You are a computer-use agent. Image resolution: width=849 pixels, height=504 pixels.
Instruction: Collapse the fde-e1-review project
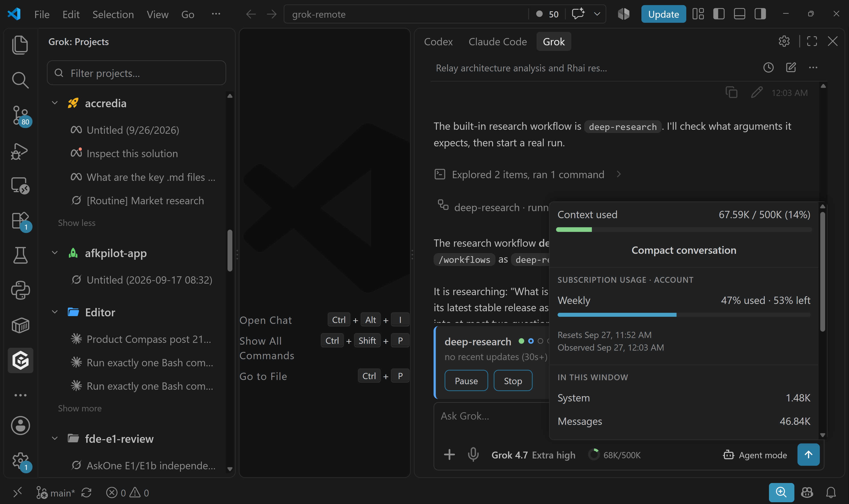55,438
